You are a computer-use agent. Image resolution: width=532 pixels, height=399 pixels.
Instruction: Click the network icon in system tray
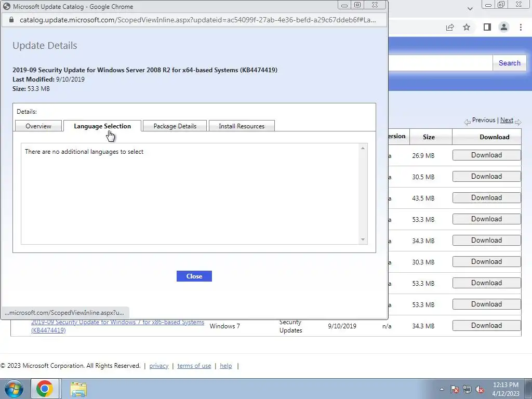(x=467, y=389)
